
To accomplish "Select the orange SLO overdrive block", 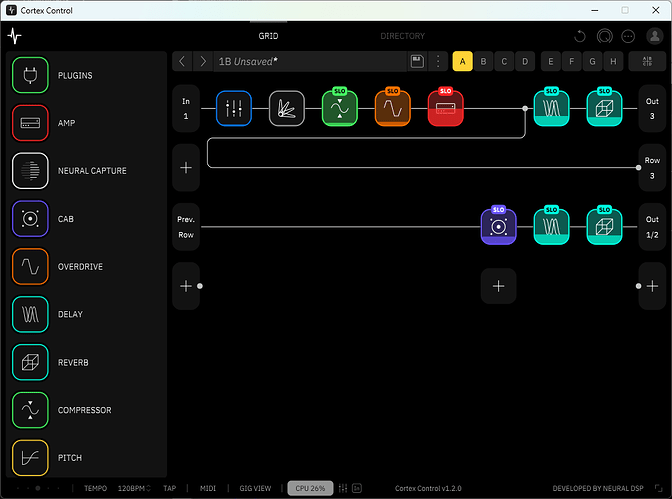I will pyautogui.click(x=393, y=107).
